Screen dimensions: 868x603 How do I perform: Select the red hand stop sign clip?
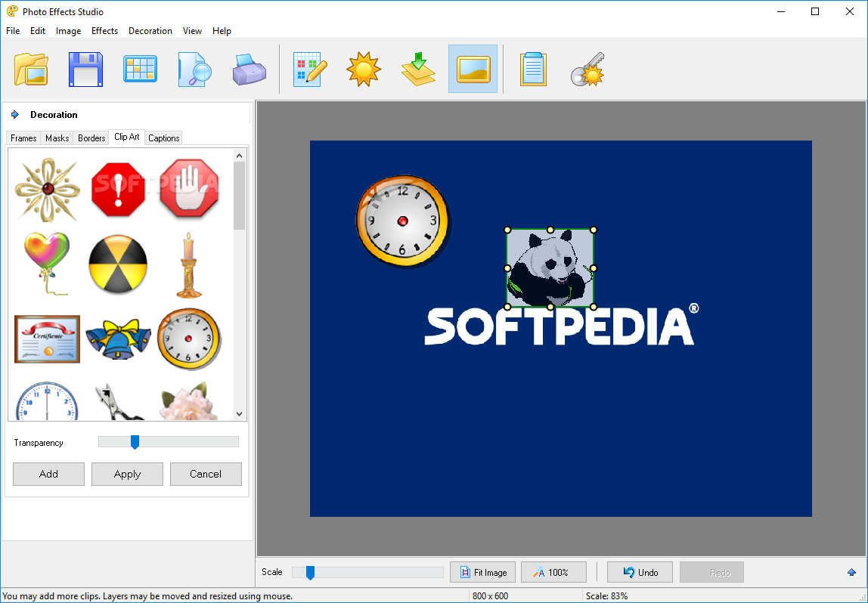pos(189,188)
